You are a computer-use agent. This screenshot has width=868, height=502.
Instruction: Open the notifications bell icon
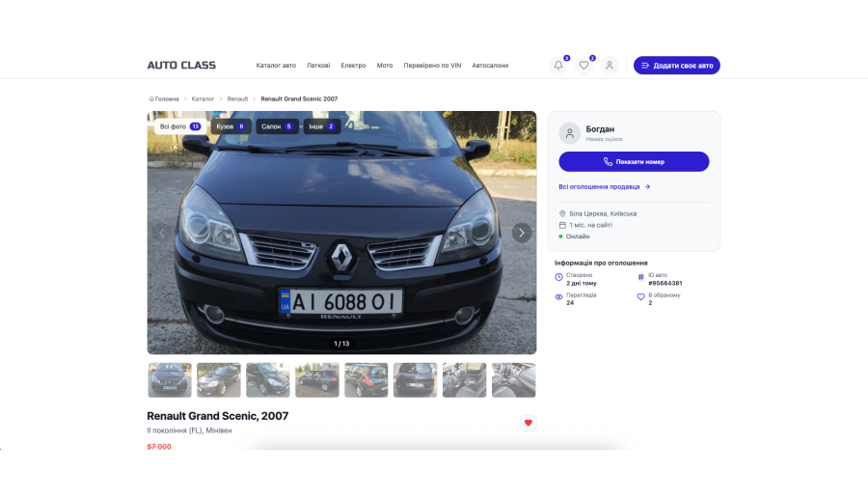coord(557,66)
